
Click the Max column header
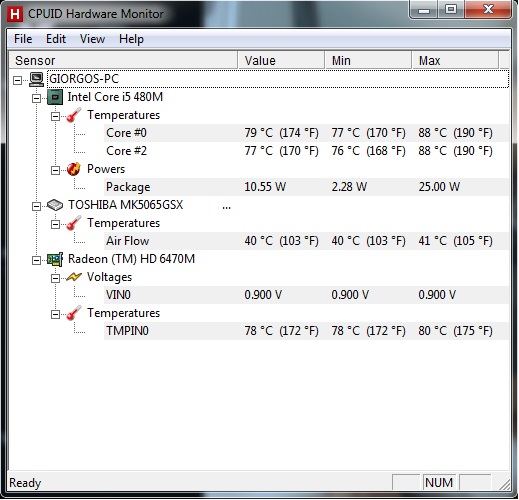455,60
